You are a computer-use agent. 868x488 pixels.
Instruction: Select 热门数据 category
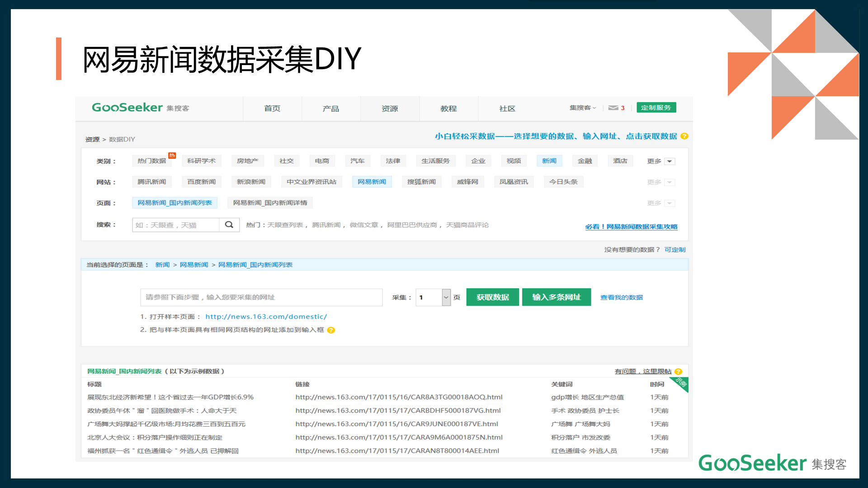coord(152,161)
